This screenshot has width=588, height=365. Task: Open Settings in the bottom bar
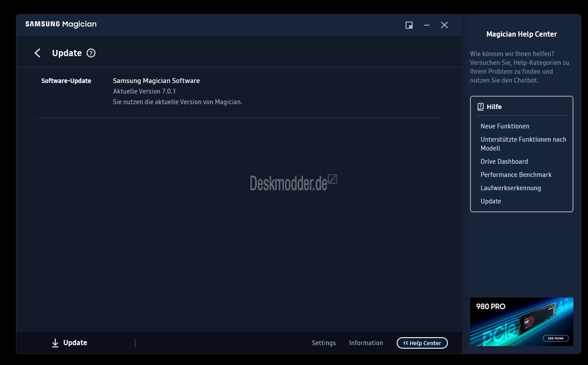tap(324, 343)
